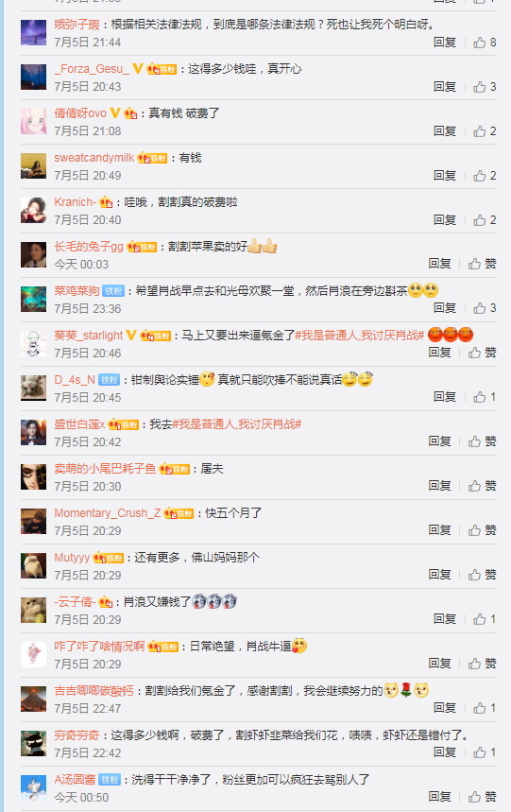Image resolution: width=511 pixels, height=812 pixels.
Task: Like the comment by 卖萌的小尾巴耗子鱼
Action: tap(482, 486)
